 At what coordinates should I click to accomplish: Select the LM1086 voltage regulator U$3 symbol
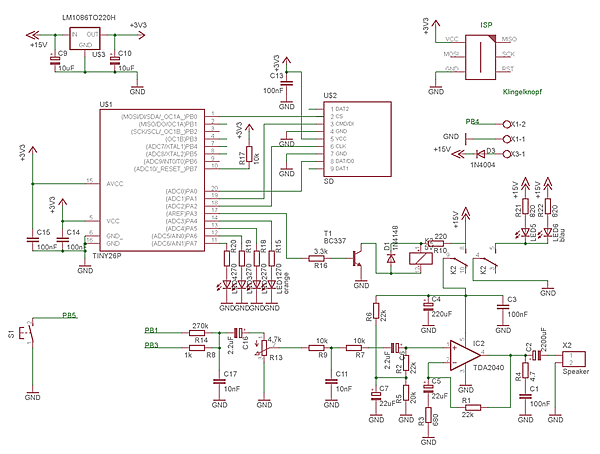(x=85, y=38)
